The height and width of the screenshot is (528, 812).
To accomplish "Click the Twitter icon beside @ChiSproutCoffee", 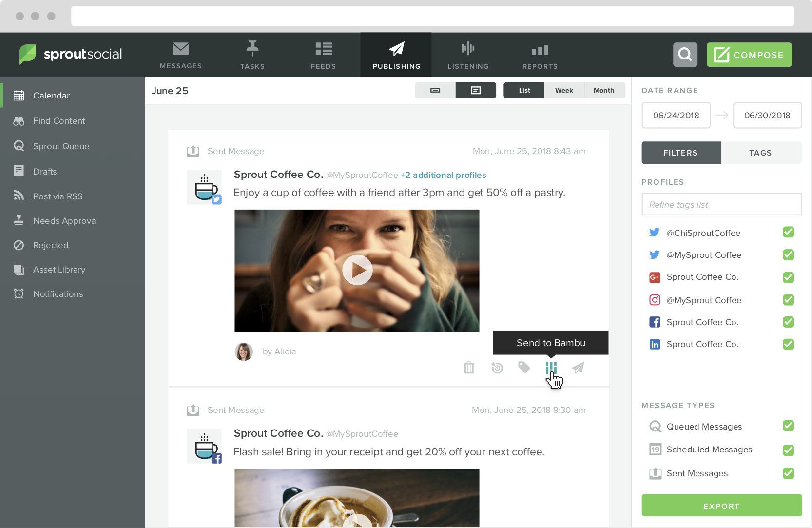I will pos(655,233).
